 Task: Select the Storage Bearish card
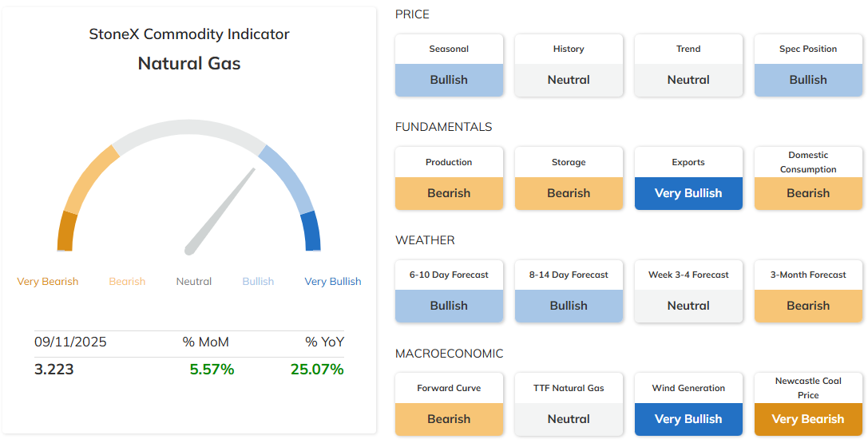(x=569, y=178)
